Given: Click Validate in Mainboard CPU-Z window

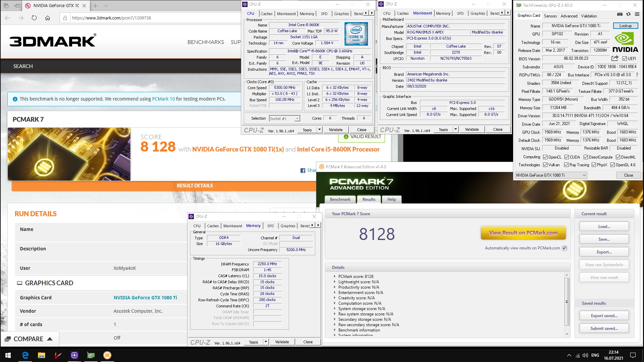Looking at the screenshot, I should coord(472,129).
